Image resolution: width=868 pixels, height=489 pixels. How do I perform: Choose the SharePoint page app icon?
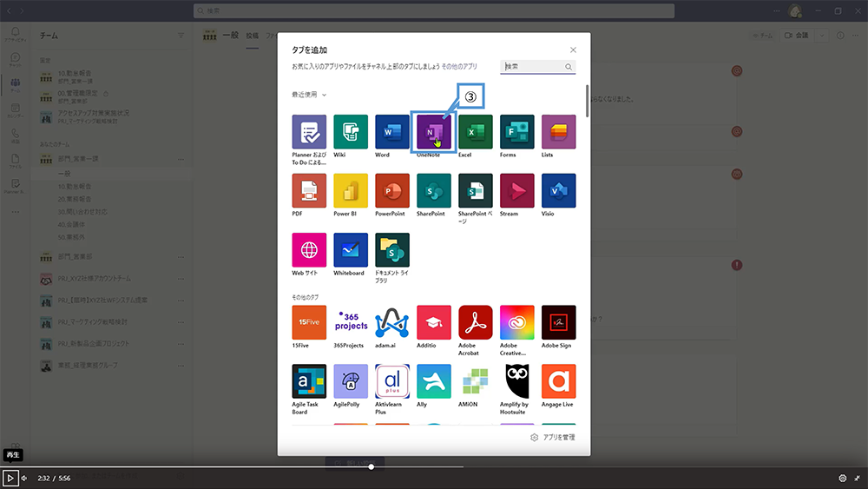(x=475, y=190)
